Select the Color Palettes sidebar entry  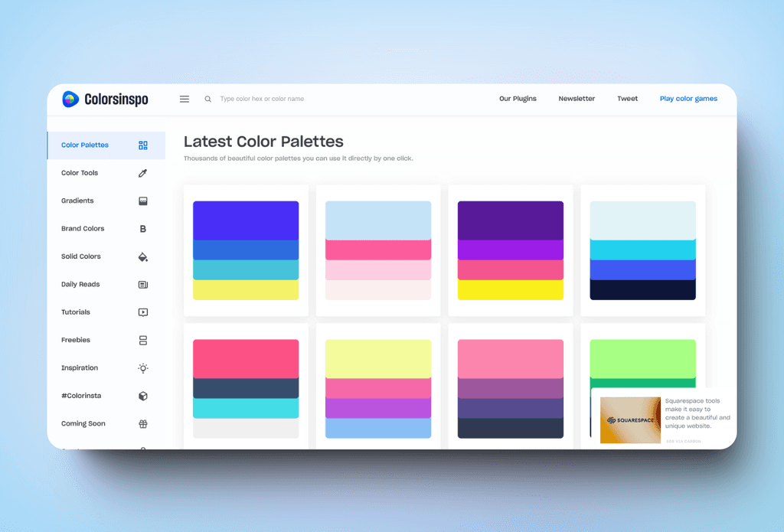coord(85,145)
